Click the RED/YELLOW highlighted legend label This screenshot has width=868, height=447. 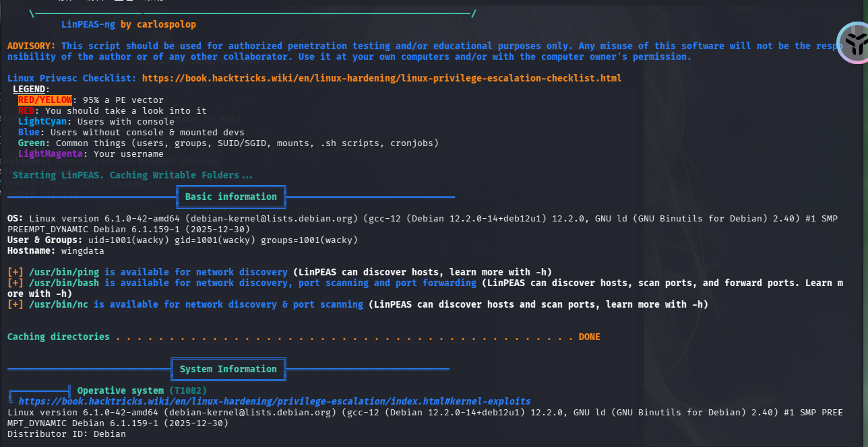pyautogui.click(x=44, y=100)
